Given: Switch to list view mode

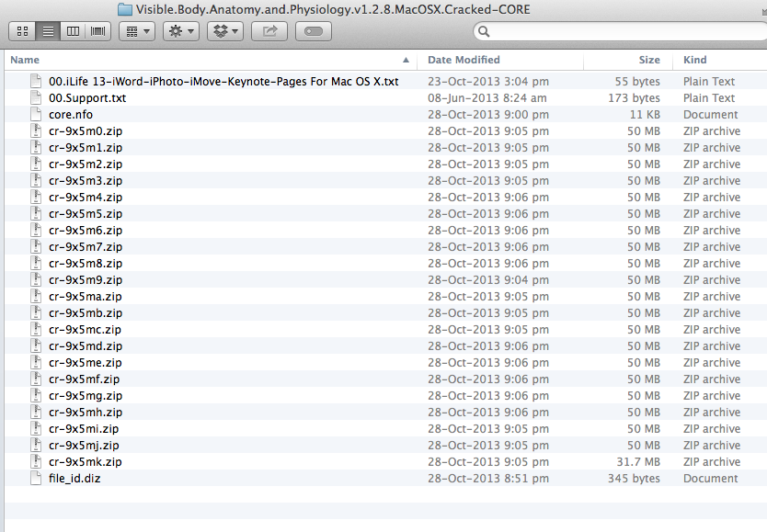Looking at the screenshot, I should tap(48, 32).
